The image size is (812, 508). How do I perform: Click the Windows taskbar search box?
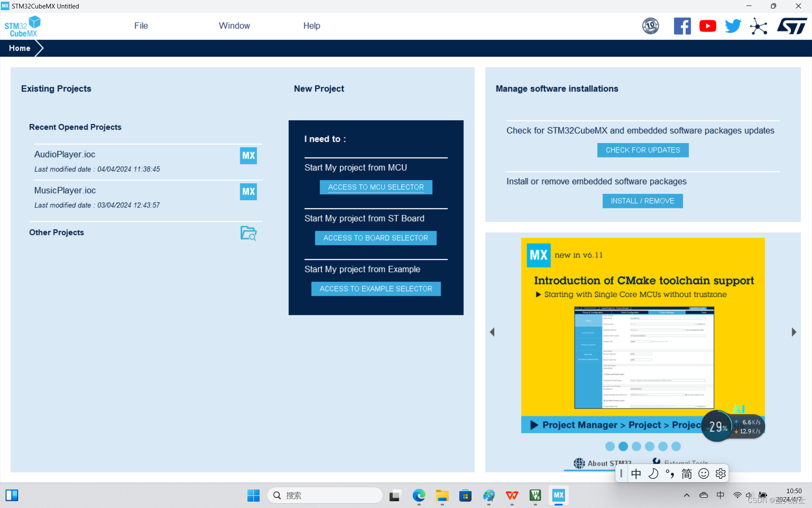(x=325, y=495)
